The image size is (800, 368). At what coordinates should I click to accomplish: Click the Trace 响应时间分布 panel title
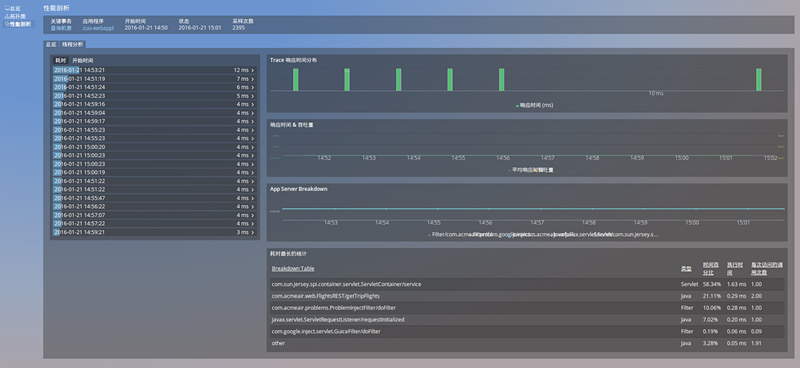pyautogui.click(x=293, y=60)
